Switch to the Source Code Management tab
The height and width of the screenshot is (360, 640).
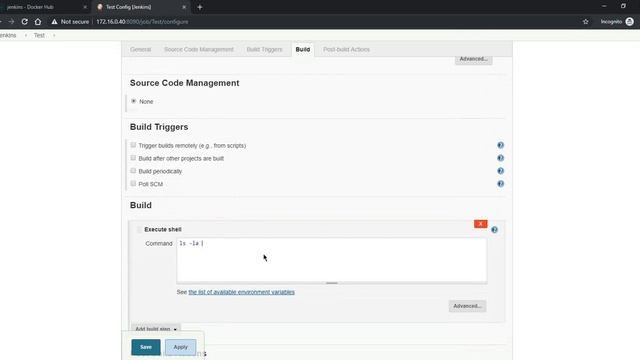pyautogui.click(x=199, y=49)
